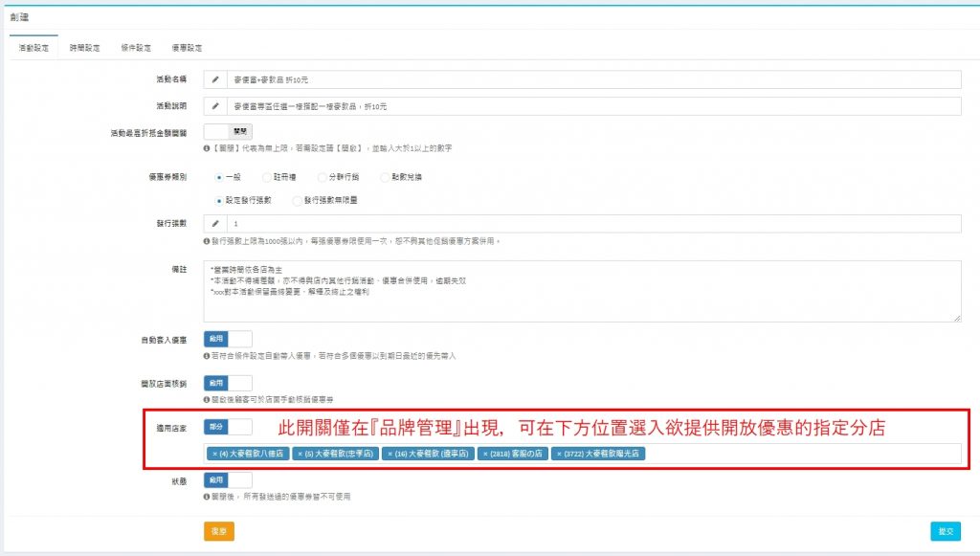This screenshot has height=556, width=980.
Task: Click the orange 復原 button
Action: 218,531
